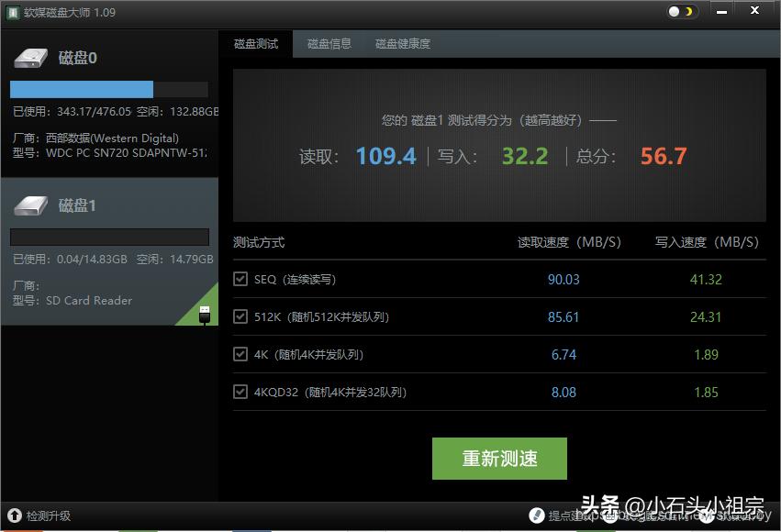The height and width of the screenshot is (532, 781).
Task: Click the 测试方式 column header
Action: click(259, 242)
